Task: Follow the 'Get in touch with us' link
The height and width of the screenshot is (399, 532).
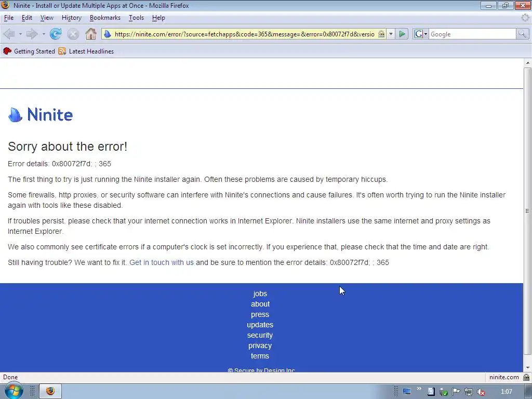Action: click(162, 262)
